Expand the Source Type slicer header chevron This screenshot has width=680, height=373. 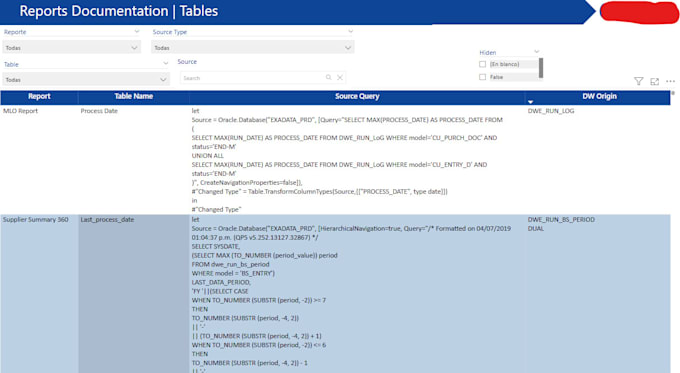(350, 31)
